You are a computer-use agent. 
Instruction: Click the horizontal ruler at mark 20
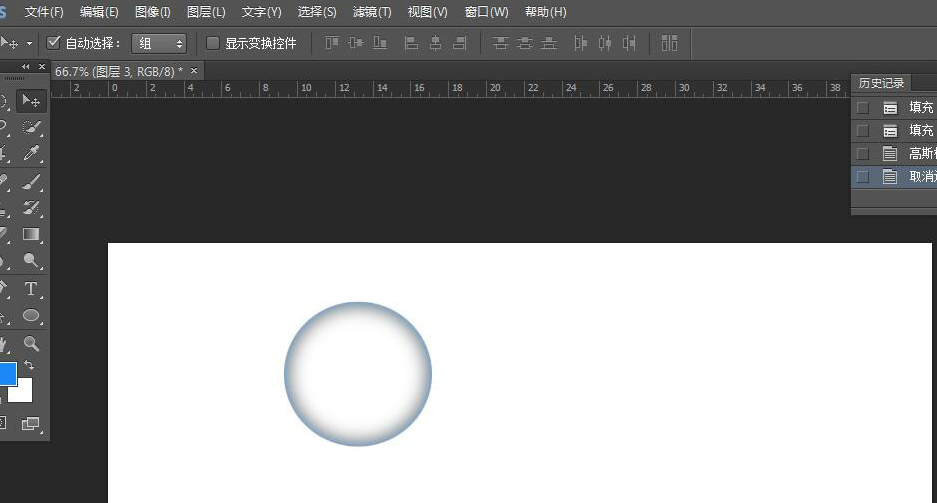[x=494, y=88]
